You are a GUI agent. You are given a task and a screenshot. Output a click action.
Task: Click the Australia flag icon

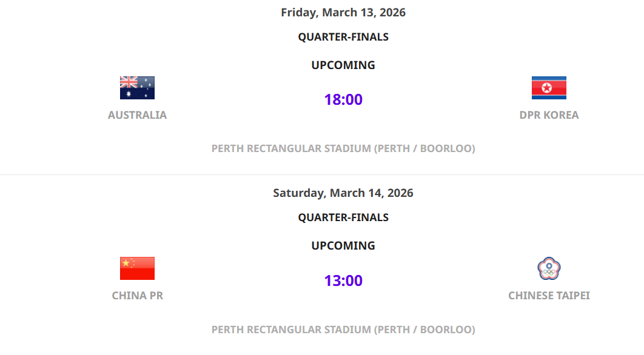pos(137,88)
